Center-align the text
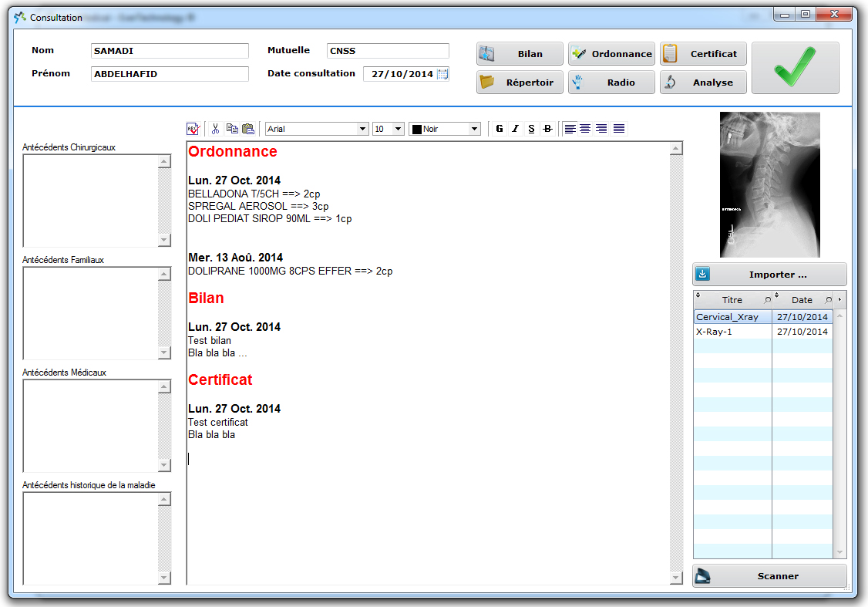 pos(586,129)
